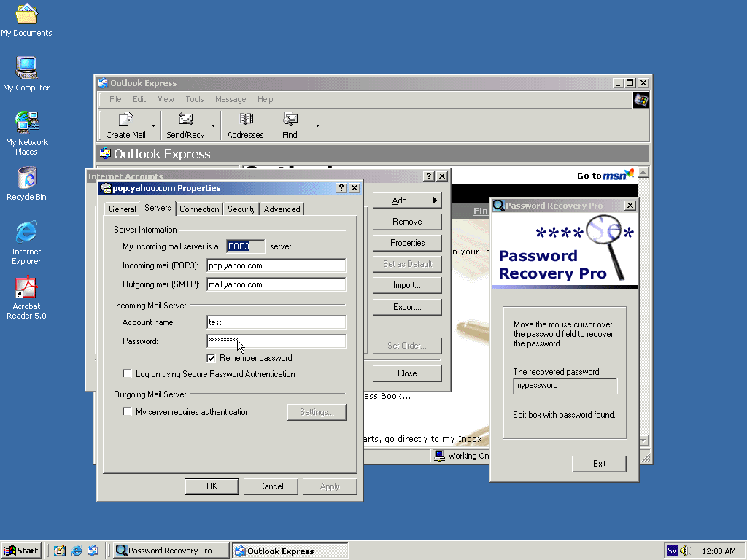Click Close button in Internet Accounts
The width and height of the screenshot is (747, 560).
pos(407,373)
